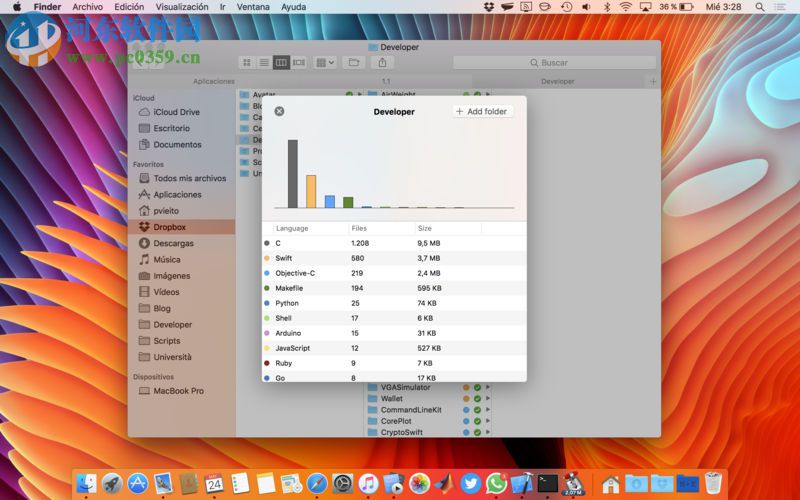Sort the table by Language column

pos(292,228)
